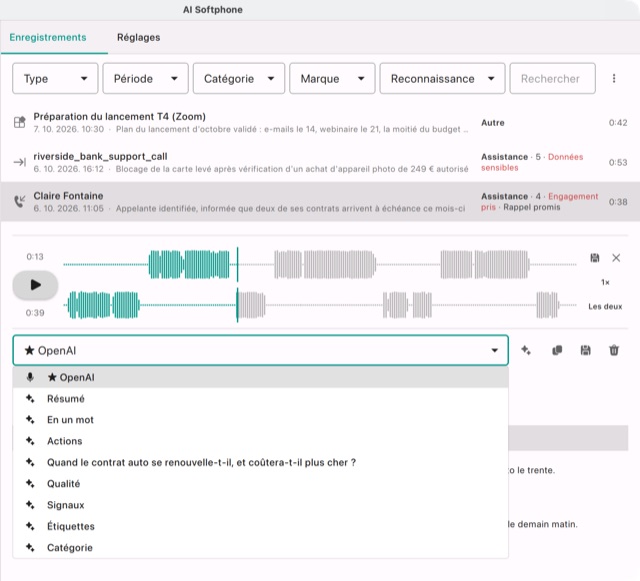Screen dimensions: 640x581
Task: Click the sparkle icon beside Résumé
Action: click(x=30, y=398)
